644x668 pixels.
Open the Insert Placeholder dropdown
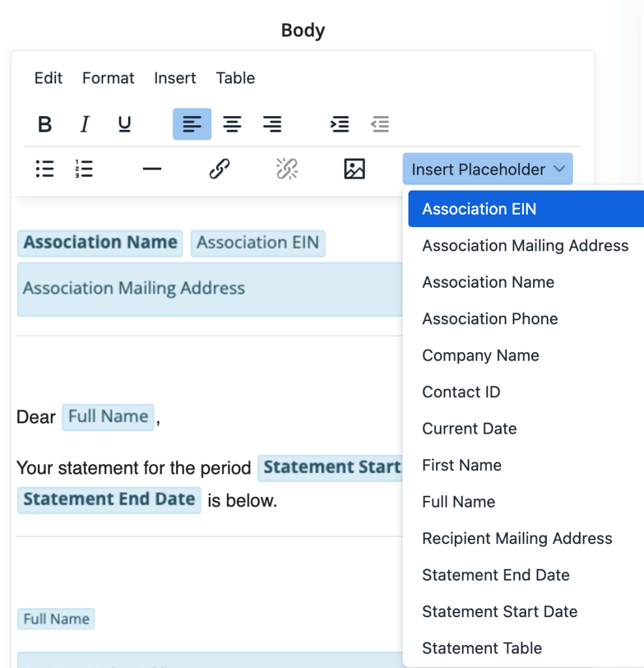click(x=487, y=169)
